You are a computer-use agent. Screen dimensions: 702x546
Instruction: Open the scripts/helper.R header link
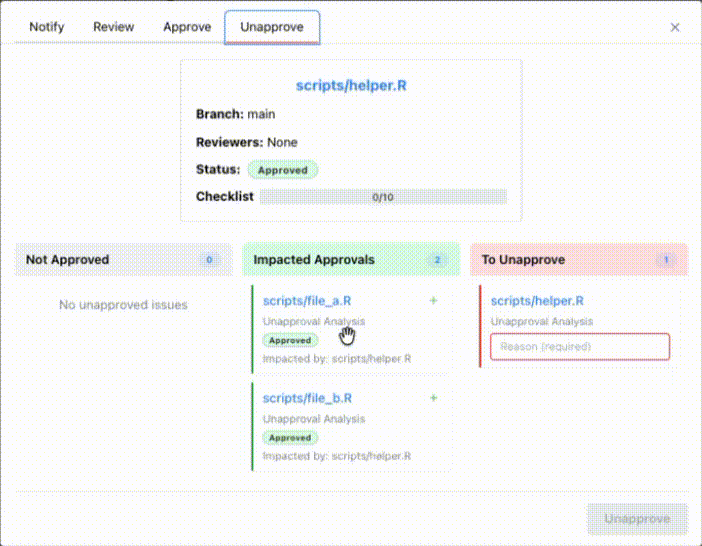[351, 86]
